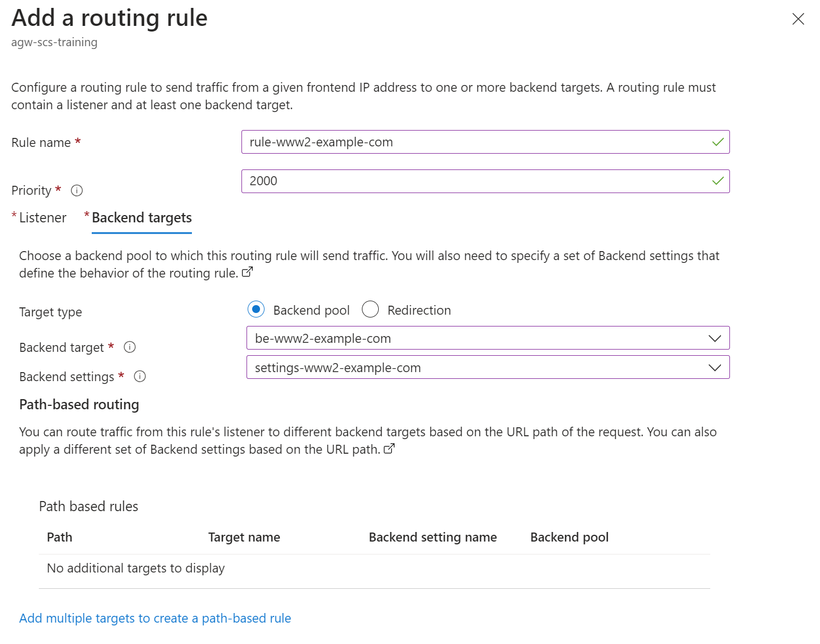Click the Path column header

tap(60, 537)
